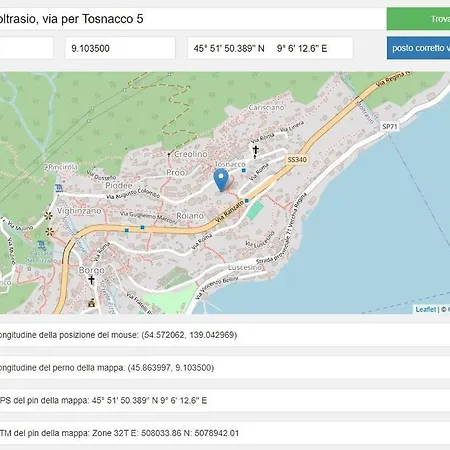Click the viewpoint star icon near Vighinzano
This screenshot has height=450, width=450.
coord(49,216)
